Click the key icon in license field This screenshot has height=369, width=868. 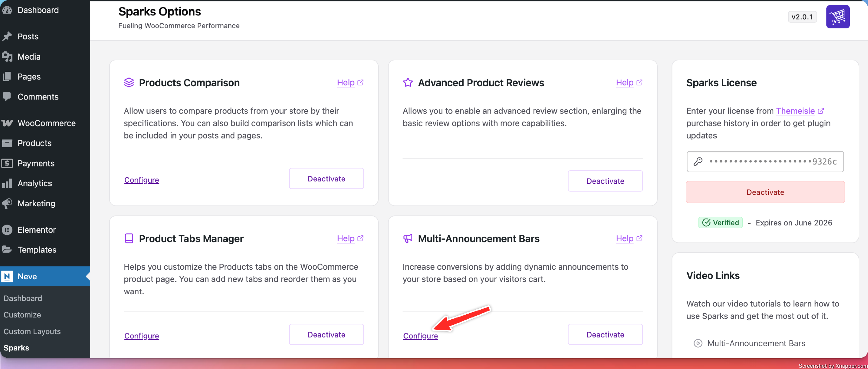pos(698,161)
